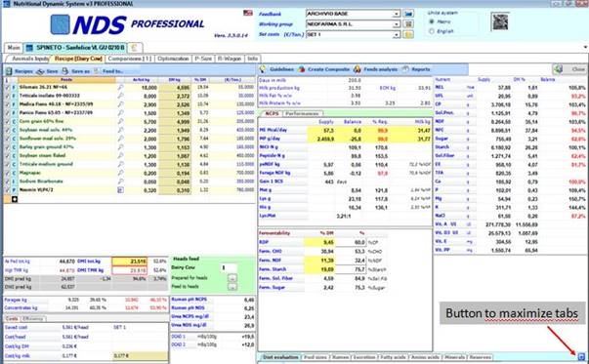Toggle the checkbox for the Soybean steam flaked feed

pyautogui.click(x=8, y=156)
